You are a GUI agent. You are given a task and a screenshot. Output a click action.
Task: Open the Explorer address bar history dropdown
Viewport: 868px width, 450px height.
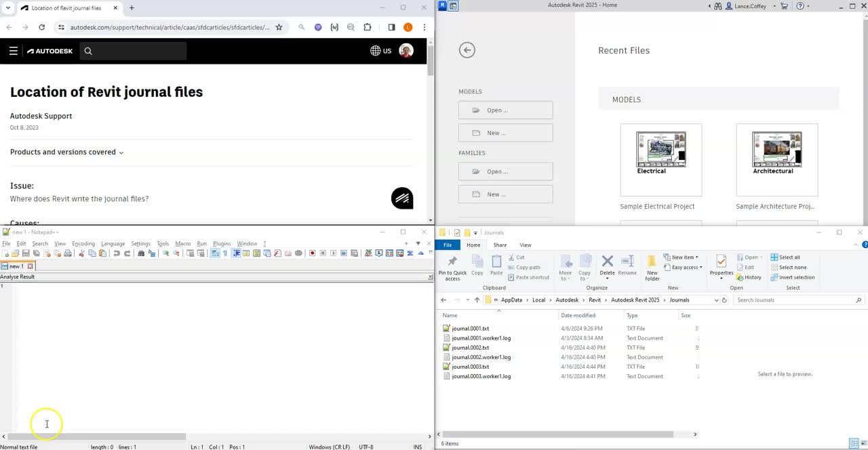click(x=716, y=300)
